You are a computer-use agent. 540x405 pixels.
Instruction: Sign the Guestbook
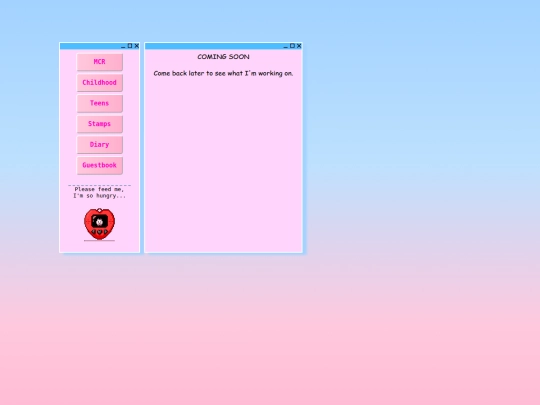(100, 165)
